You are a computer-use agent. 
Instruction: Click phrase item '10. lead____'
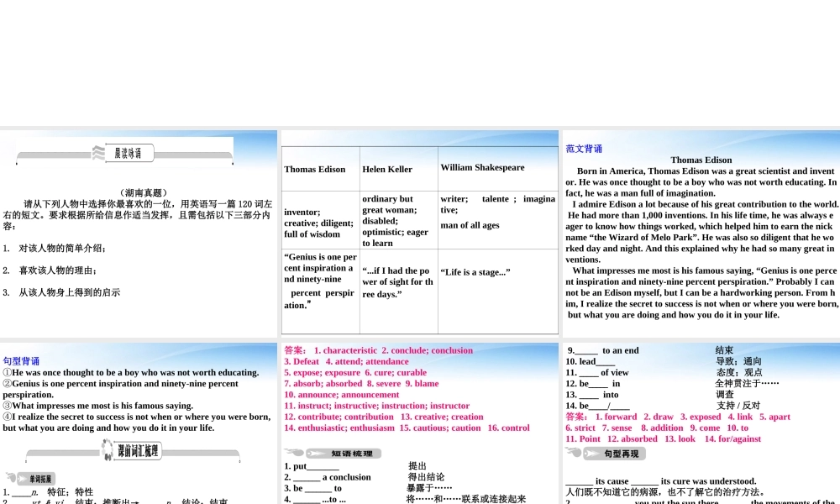click(590, 361)
